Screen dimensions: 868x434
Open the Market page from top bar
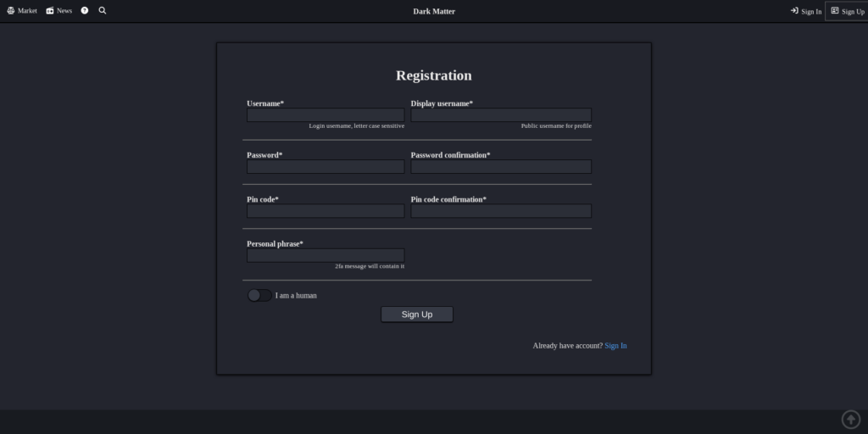click(x=22, y=10)
